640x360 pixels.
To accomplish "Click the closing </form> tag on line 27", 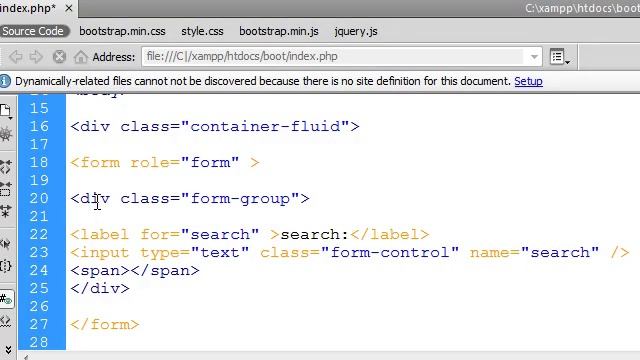I will click(x=105, y=324).
